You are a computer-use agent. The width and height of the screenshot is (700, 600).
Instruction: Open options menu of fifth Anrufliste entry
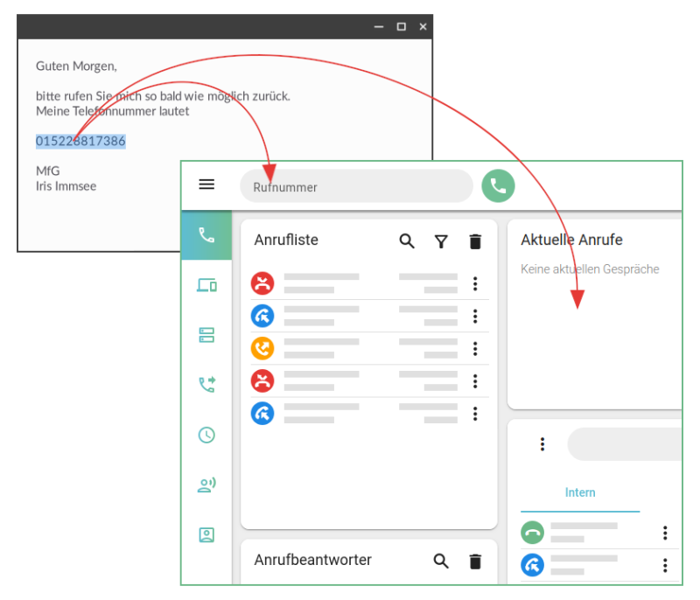(x=475, y=414)
